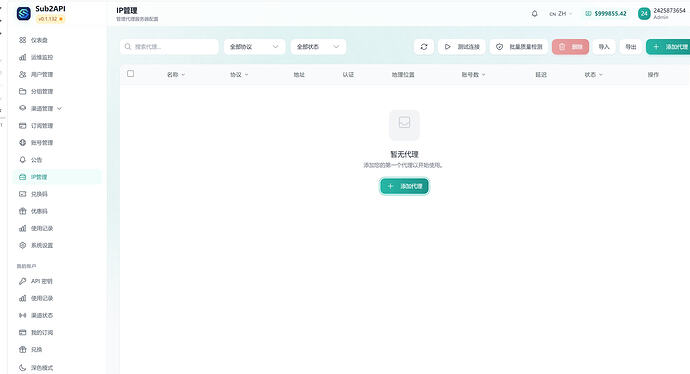Click the $999855.42 balance indicator

click(606, 14)
